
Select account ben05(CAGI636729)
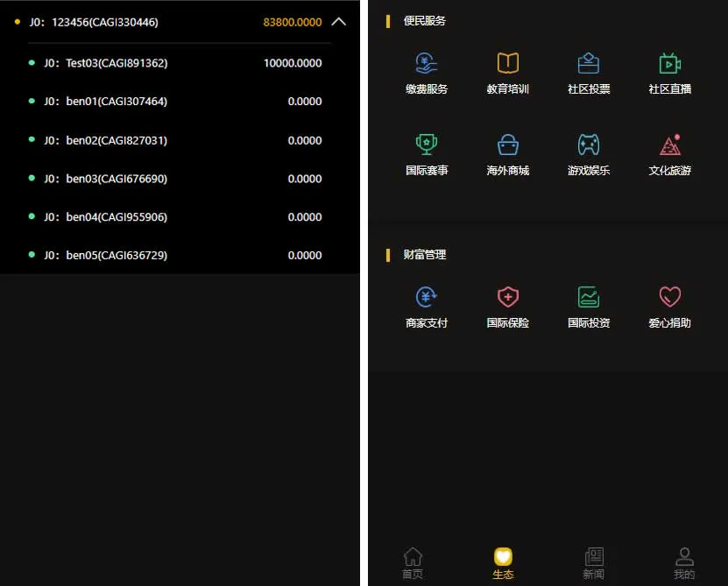pyautogui.click(x=175, y=255)
